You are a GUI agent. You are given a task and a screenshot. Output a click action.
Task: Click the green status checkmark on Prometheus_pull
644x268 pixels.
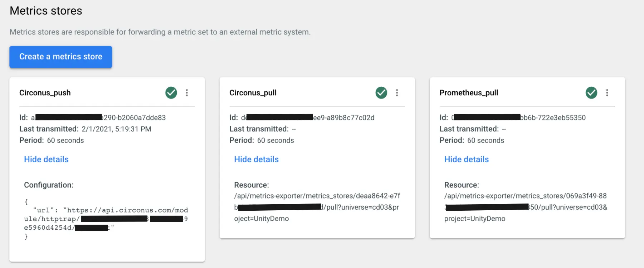point(591,93)
